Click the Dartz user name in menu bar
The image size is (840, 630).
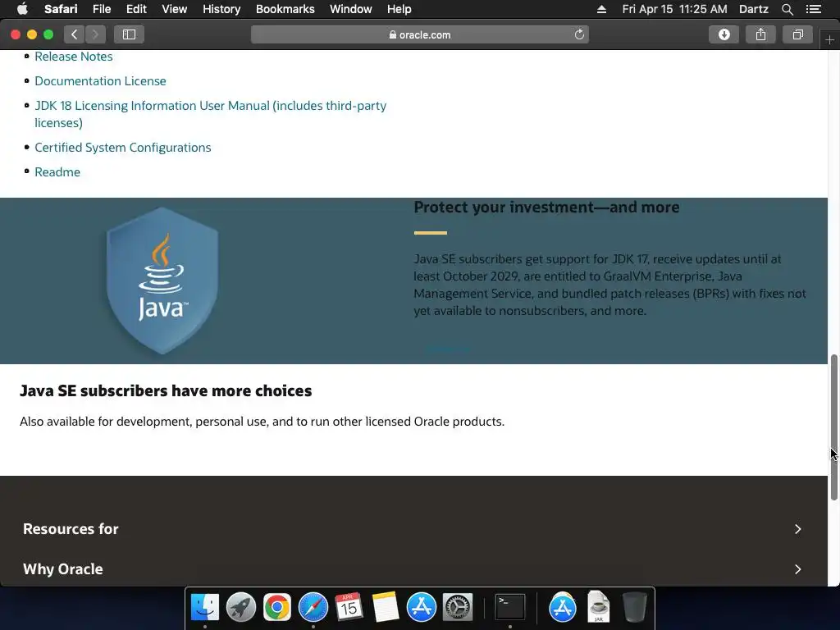click(753, 9)
